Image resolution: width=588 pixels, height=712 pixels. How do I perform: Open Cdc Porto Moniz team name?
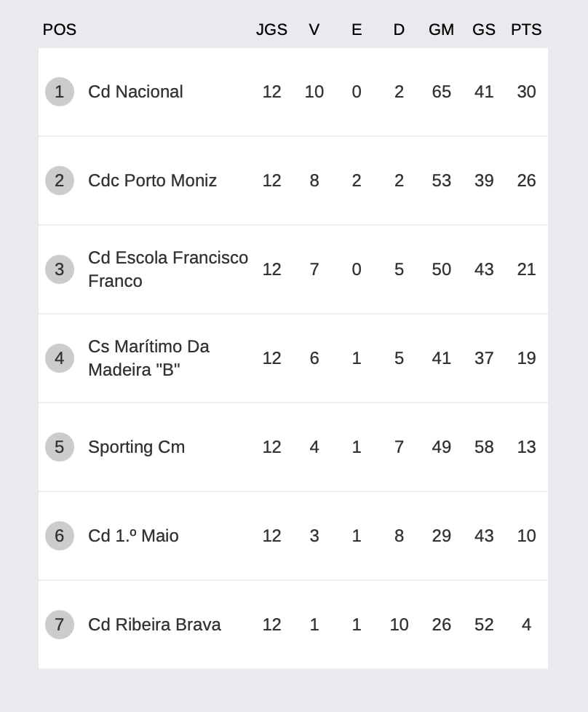tap(152, 181)
